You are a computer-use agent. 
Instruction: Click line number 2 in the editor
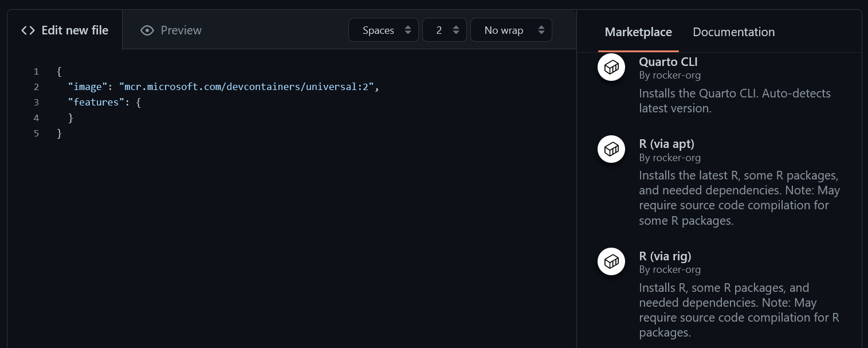pos(36,87)
